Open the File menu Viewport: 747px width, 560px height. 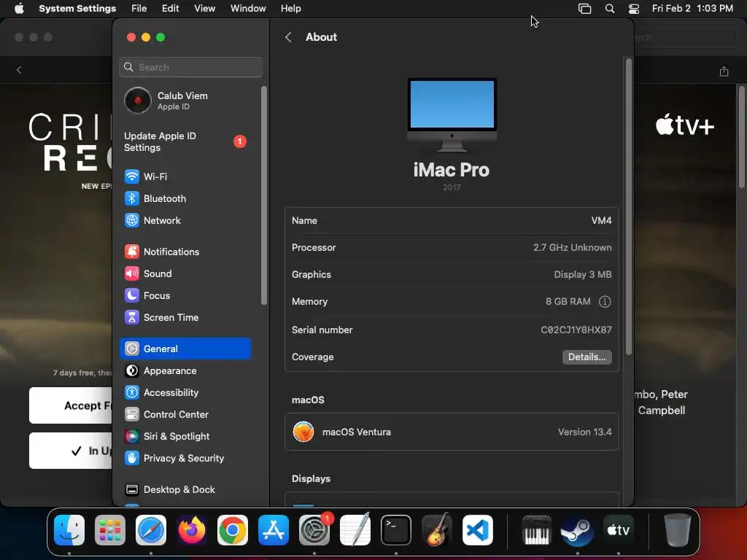[x=139, y=9]
